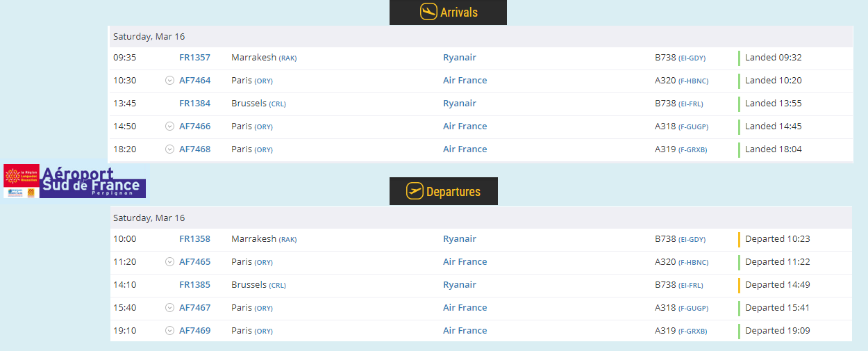This screenshot has width=868, height=351.
Task: Click orange status bar for Departed 10:23
Action: tap(739, 239)
